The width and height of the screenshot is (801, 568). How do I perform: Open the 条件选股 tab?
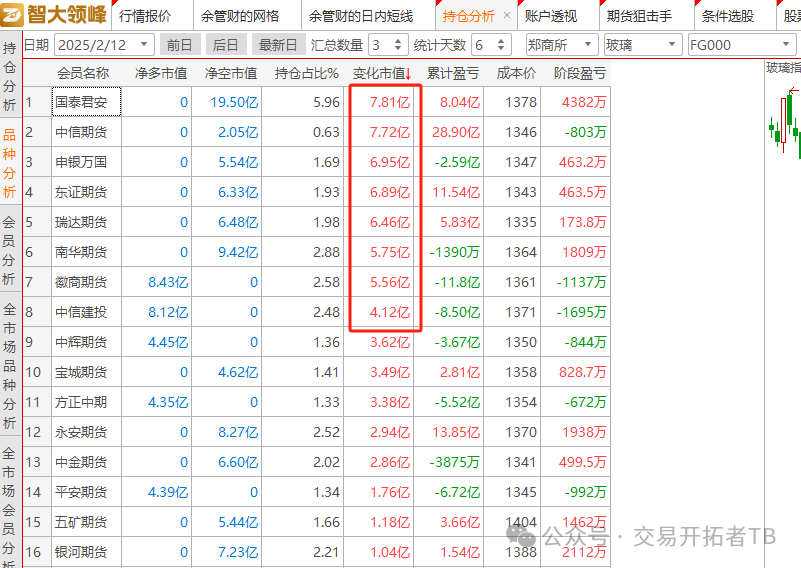(x=728, y=16)
